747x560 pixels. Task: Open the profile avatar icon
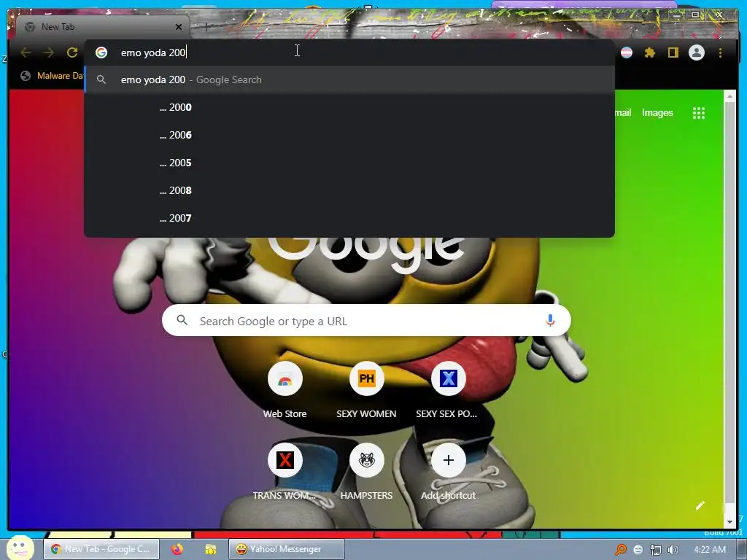697,52
